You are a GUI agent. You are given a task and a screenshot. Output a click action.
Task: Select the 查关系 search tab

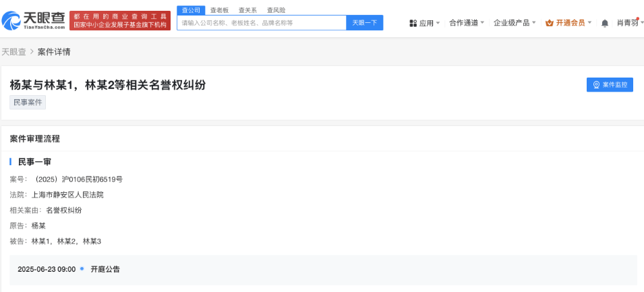point(247,10)
